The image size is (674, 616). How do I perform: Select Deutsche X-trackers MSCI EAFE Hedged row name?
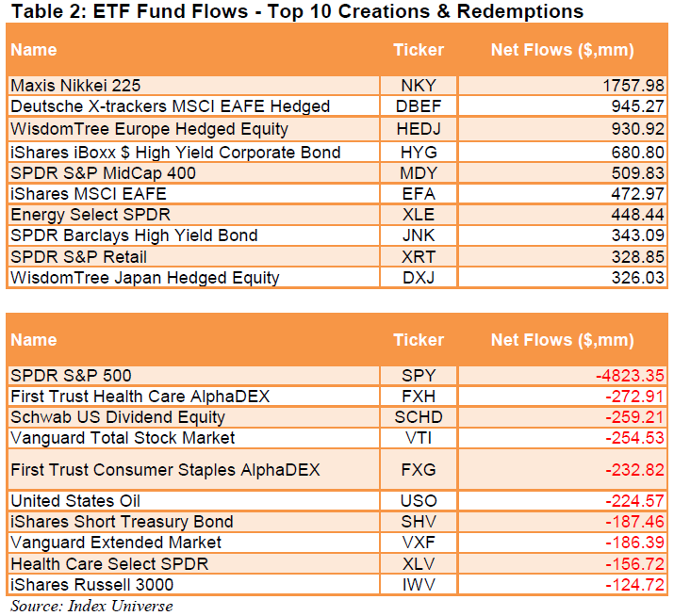(171, 106)
